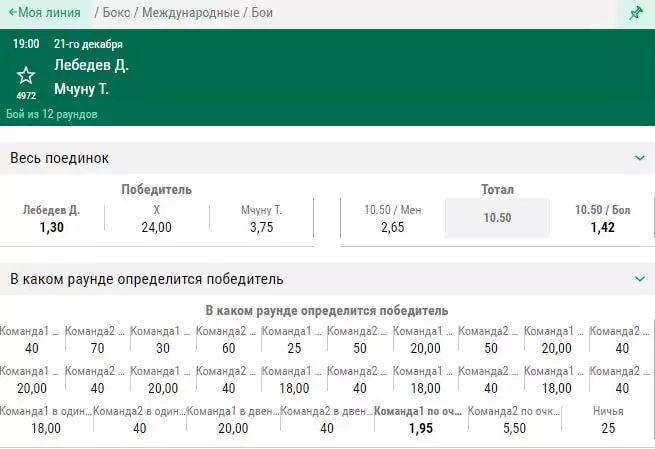This screenshot has width=655, height=449.
Task: Click the Победитель market heading
Action: [x=157, y=190]
